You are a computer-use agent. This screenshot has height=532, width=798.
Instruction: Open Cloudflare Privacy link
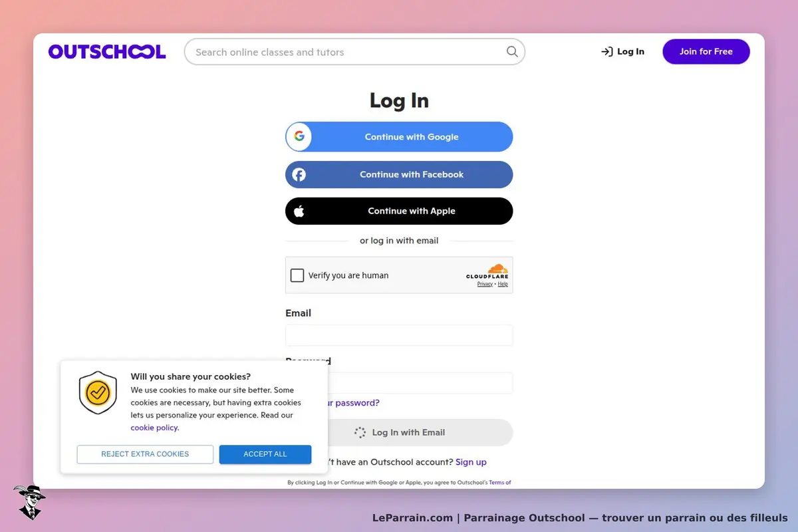485,284
